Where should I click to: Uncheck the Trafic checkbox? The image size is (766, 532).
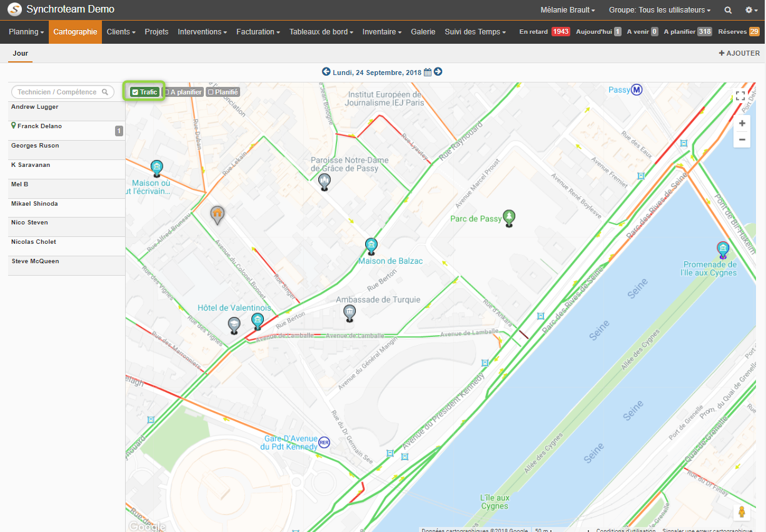point(135,92)
